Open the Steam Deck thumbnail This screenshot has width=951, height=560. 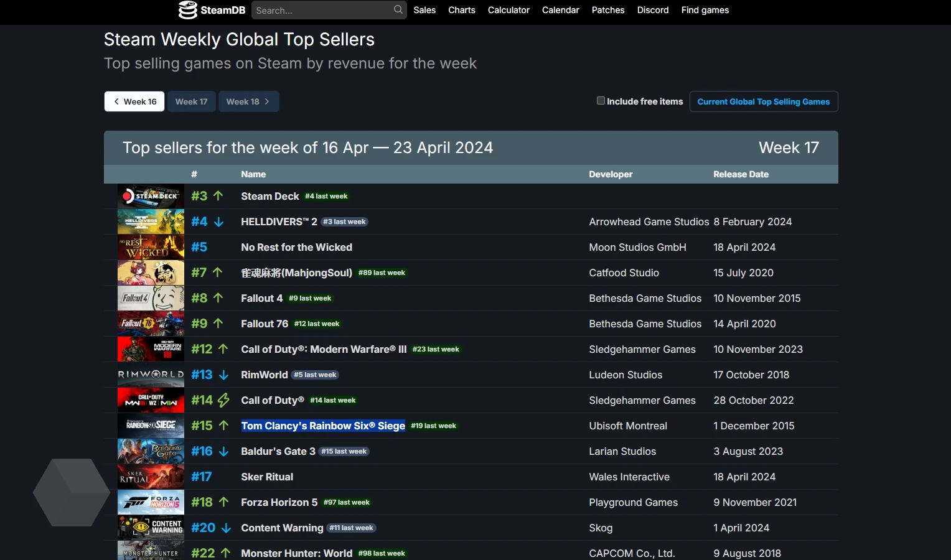[151, 196]
